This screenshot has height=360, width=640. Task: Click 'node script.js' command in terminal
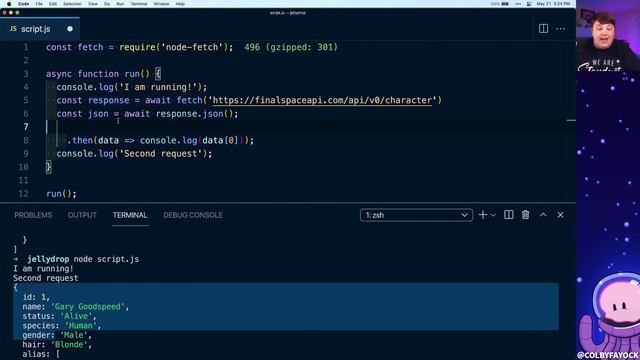pyautogui.click(x=106, y=259)
